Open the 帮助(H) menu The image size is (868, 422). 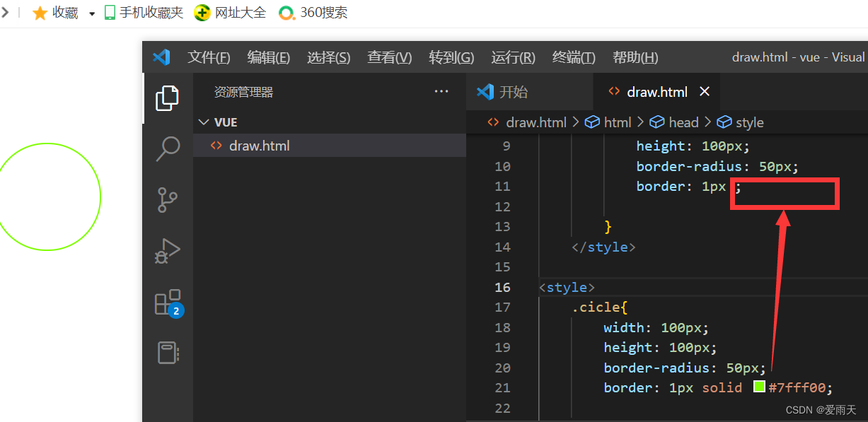coord(635,58)
